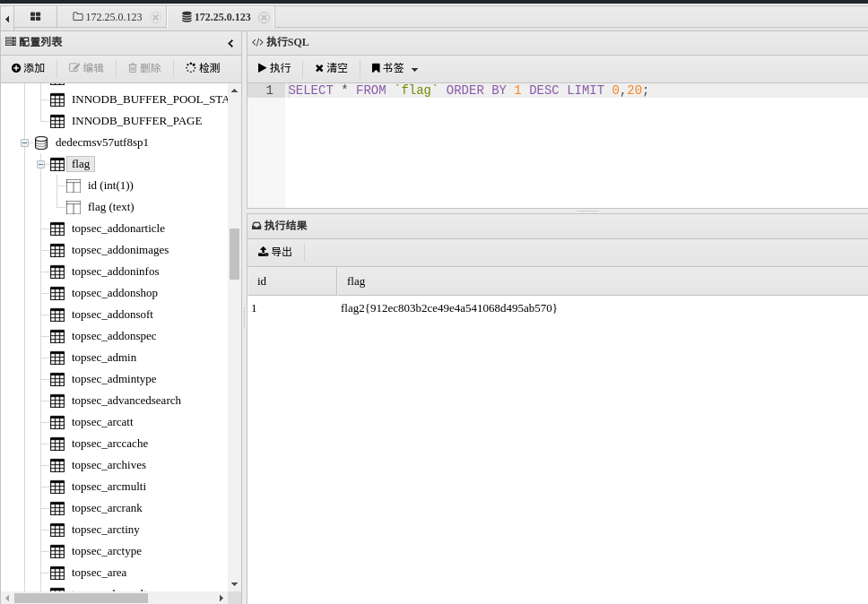Select the dedecmsv57utf8sp1 database icon
The image size is (868, 604).
pyautogui.click(x=41, y=142)
